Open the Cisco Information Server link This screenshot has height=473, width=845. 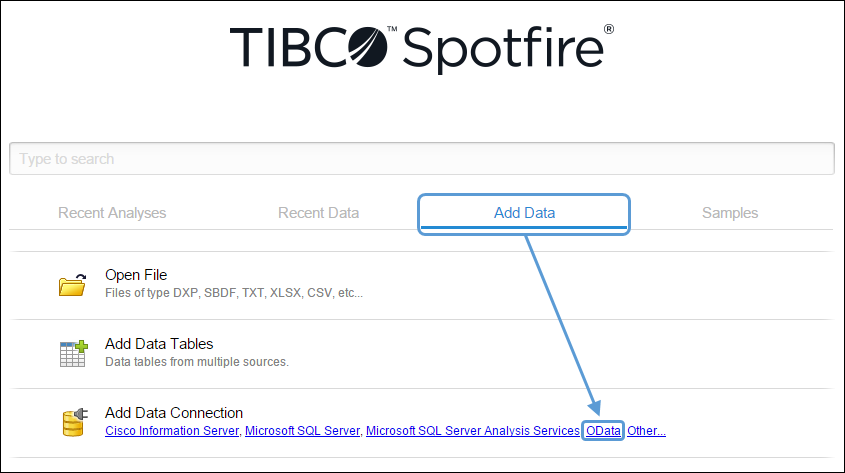[172, 431]
